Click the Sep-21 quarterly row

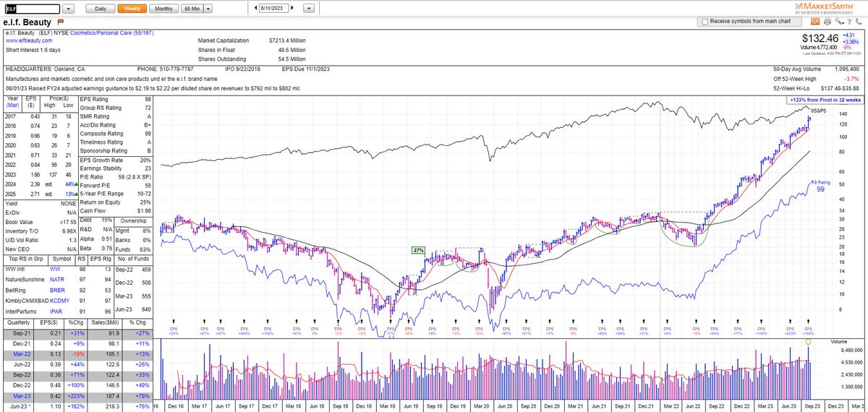click(79, 335)
